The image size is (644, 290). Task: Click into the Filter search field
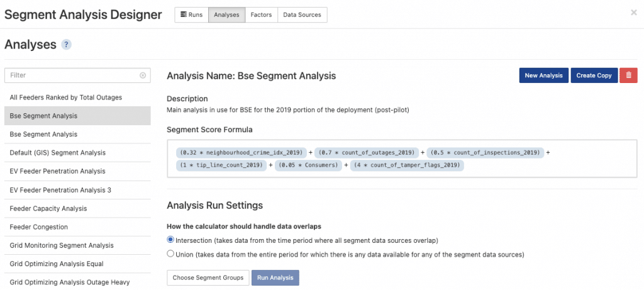point(72,75)
